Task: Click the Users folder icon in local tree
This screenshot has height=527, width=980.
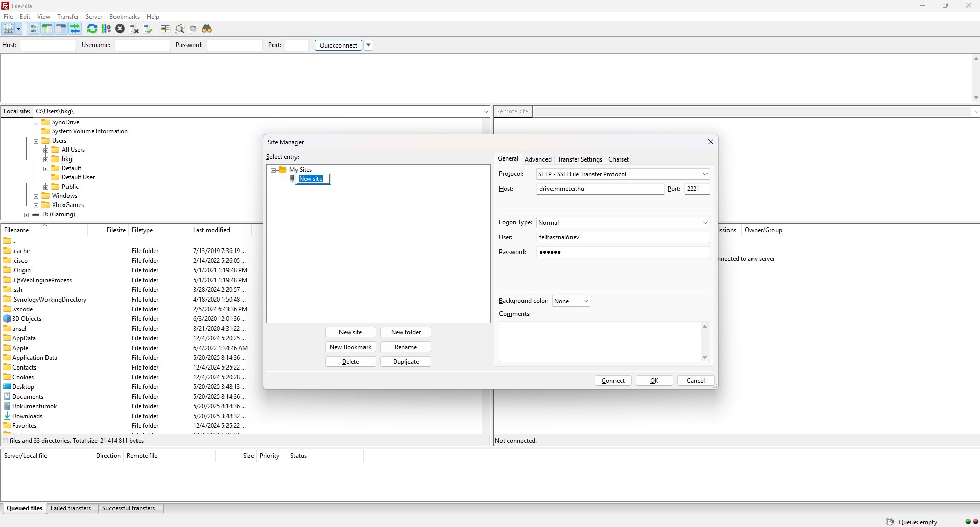Action: click(45, 141)
